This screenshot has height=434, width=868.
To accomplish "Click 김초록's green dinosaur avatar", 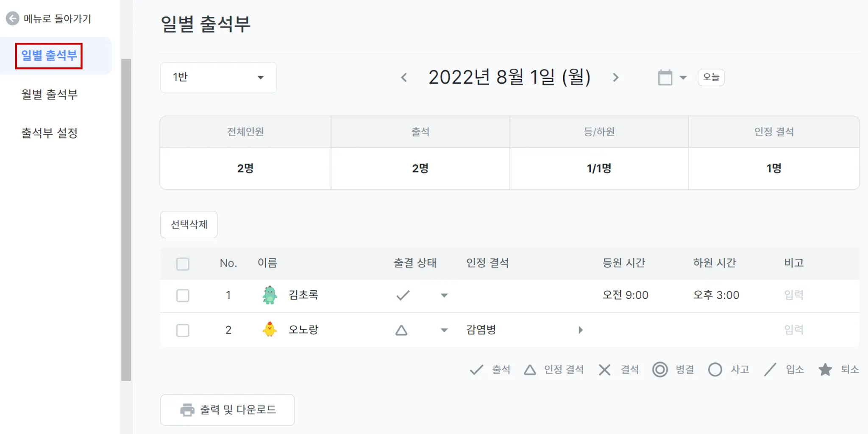I will point(270,295).
